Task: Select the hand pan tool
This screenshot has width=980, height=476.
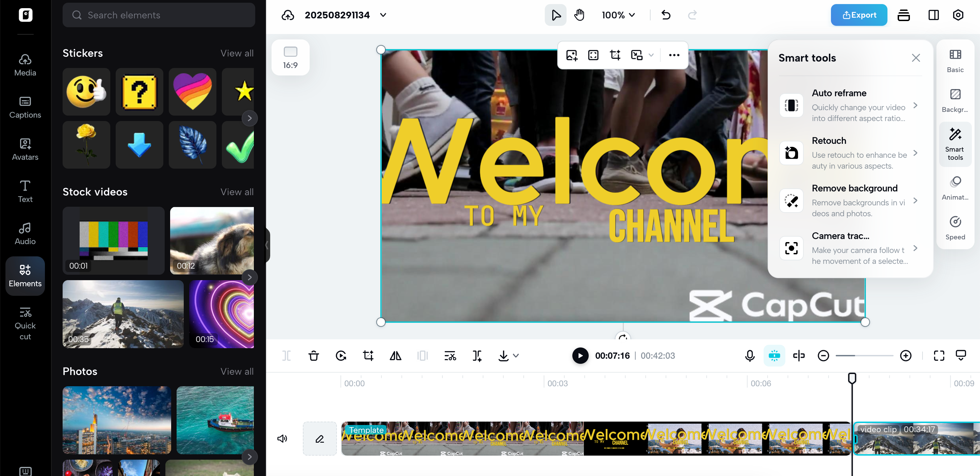Action: 579,15
